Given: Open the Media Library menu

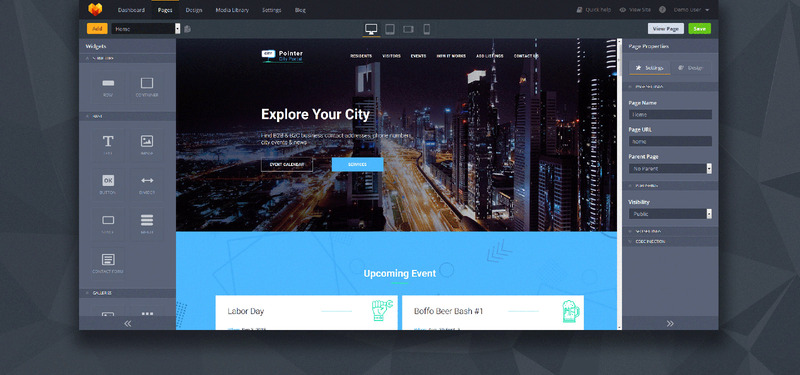Looking at the screenshot, I should [x=232, y=10].
